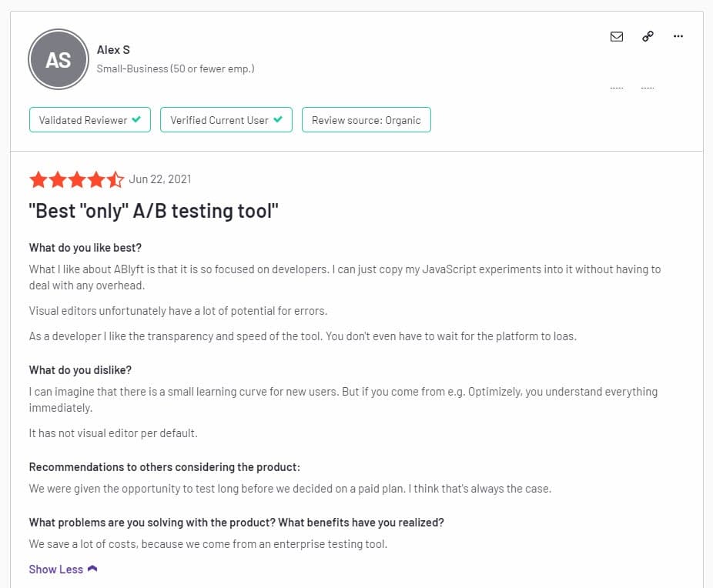Click the checkmark beside Validated Reviewer
Viewport: 713px width, 588px height.
[136, 120]
